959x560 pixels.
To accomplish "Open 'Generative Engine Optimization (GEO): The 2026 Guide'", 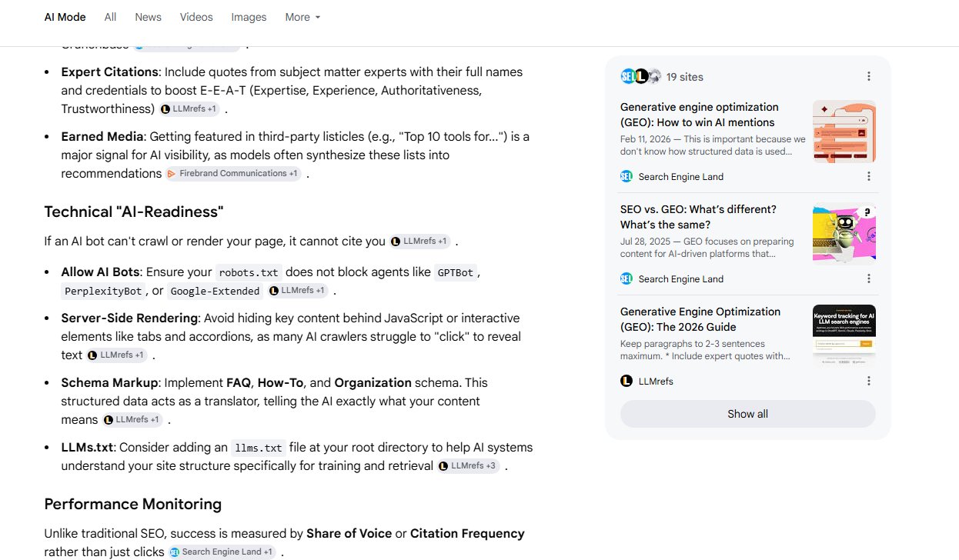I will (x=700, y=319).
